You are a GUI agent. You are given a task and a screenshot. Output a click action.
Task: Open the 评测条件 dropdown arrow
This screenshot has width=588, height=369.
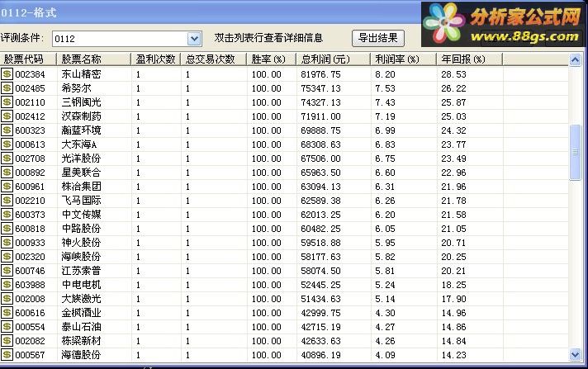(x=194, y=39)
